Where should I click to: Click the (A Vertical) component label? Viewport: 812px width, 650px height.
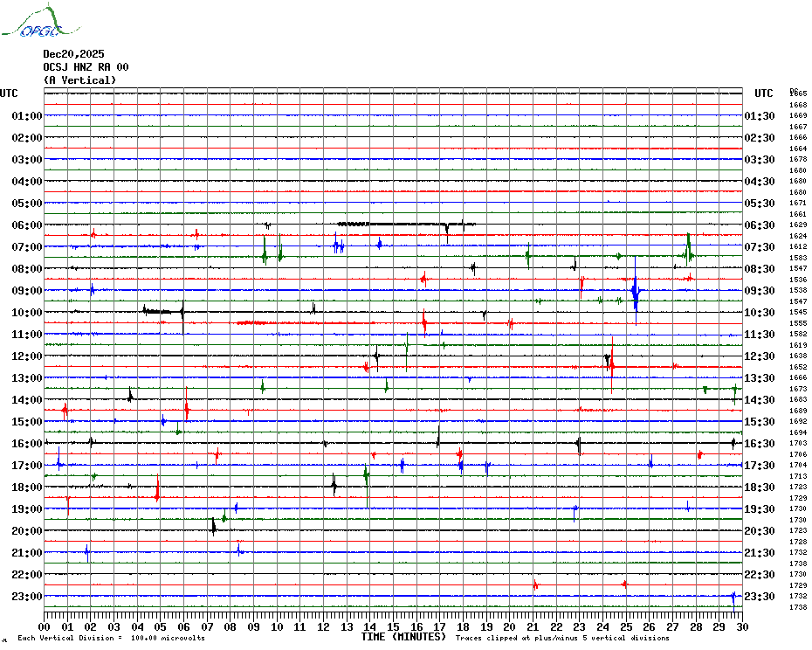[79, 80]
